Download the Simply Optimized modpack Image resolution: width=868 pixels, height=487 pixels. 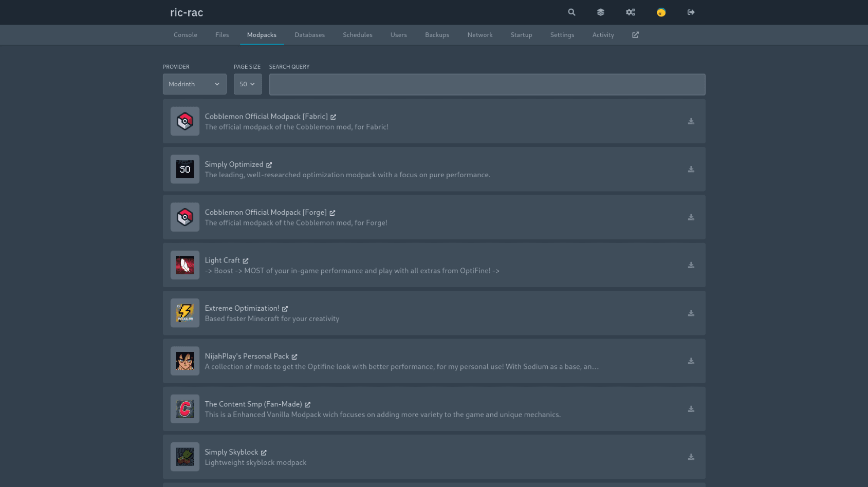[691, 169]
